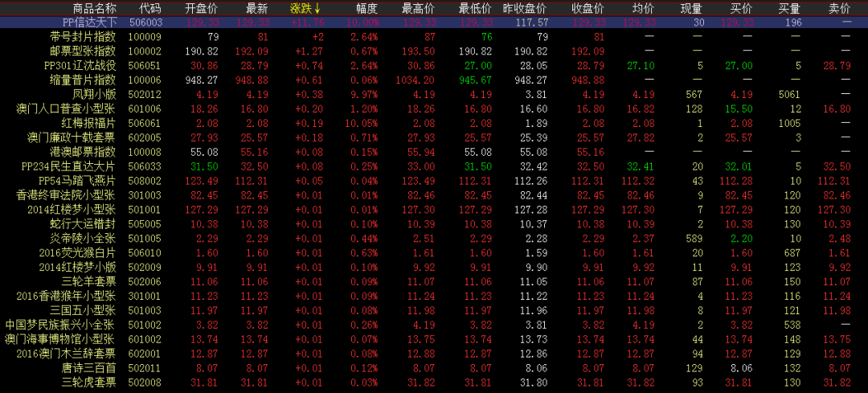Click the 10.05% percentage for 红梅报福片
Image resolution: width=868 pixels, height=393 pixels.
click(362, 123)
